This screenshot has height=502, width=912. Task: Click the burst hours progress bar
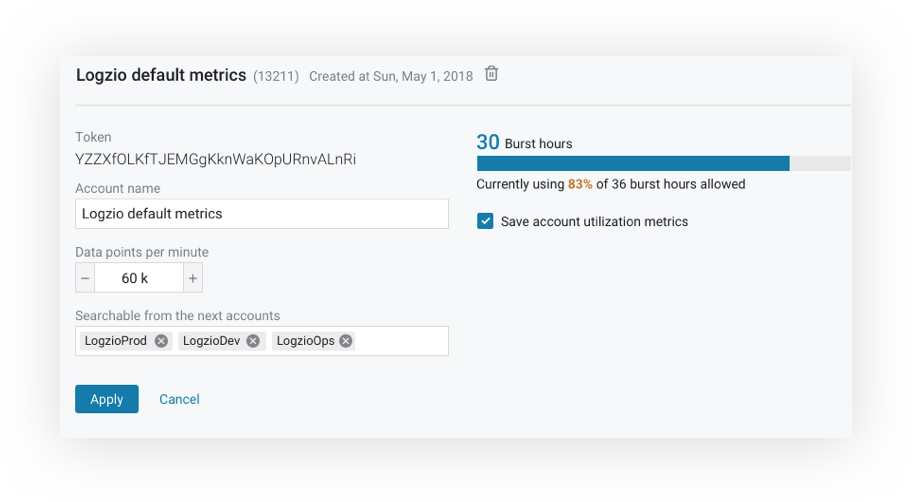pos(664,163)
